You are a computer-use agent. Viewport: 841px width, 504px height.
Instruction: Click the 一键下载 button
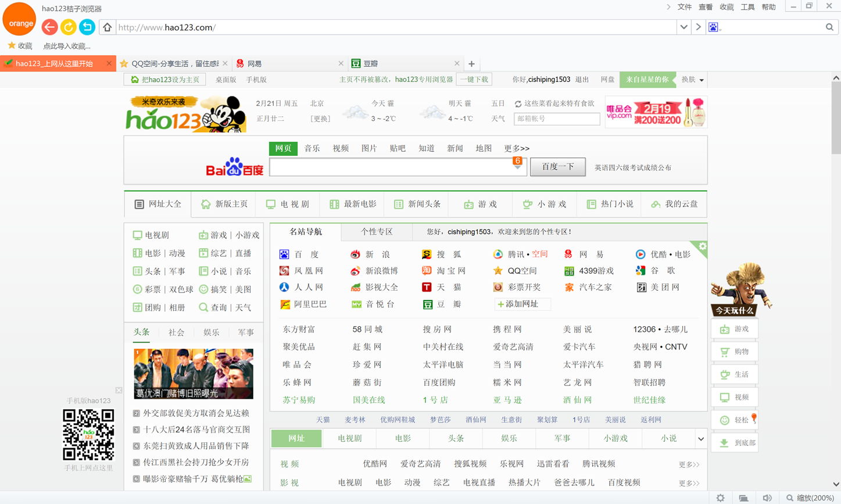[475, 80]
